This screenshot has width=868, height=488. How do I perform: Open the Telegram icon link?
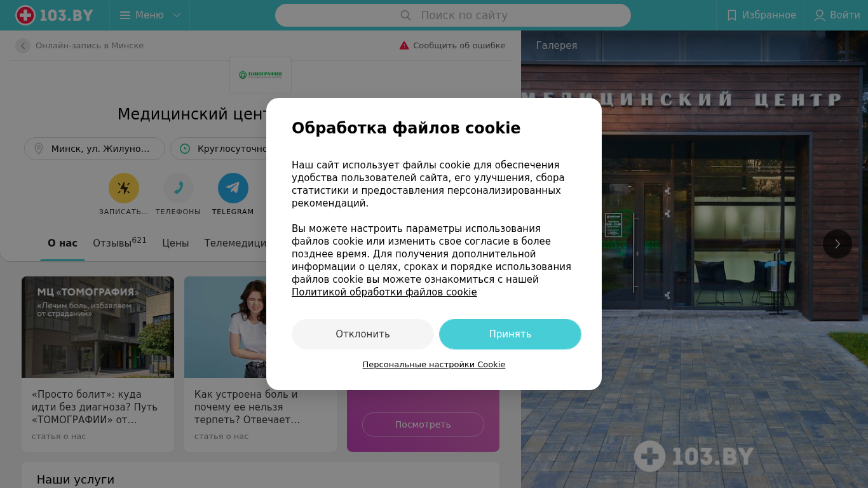click(x=233, y=188)
